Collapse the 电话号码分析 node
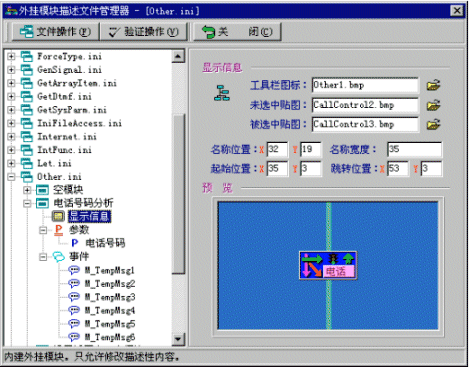 [x=27, y=203]
